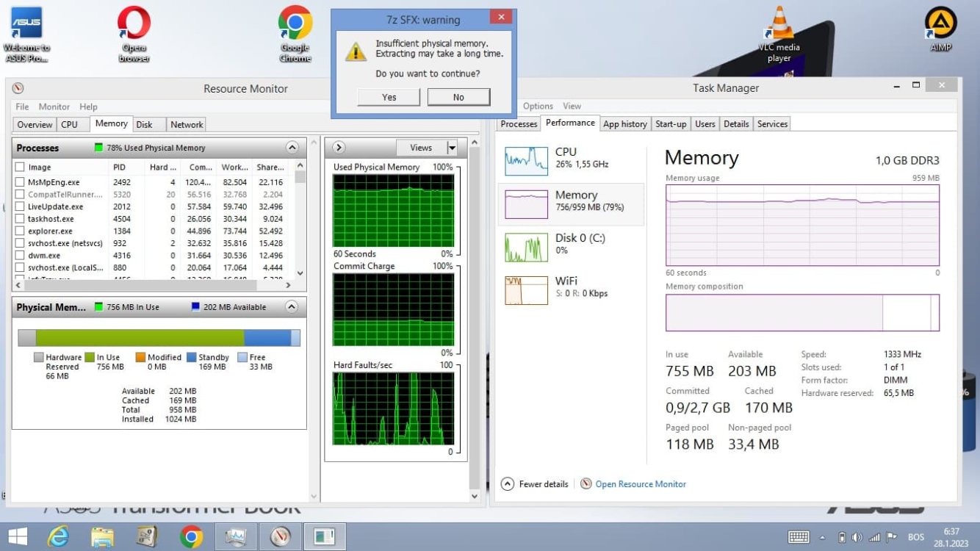Check the explorer.exe process checkbox
This screenshot has width=980, height=551.
click(x=21, y=231)
